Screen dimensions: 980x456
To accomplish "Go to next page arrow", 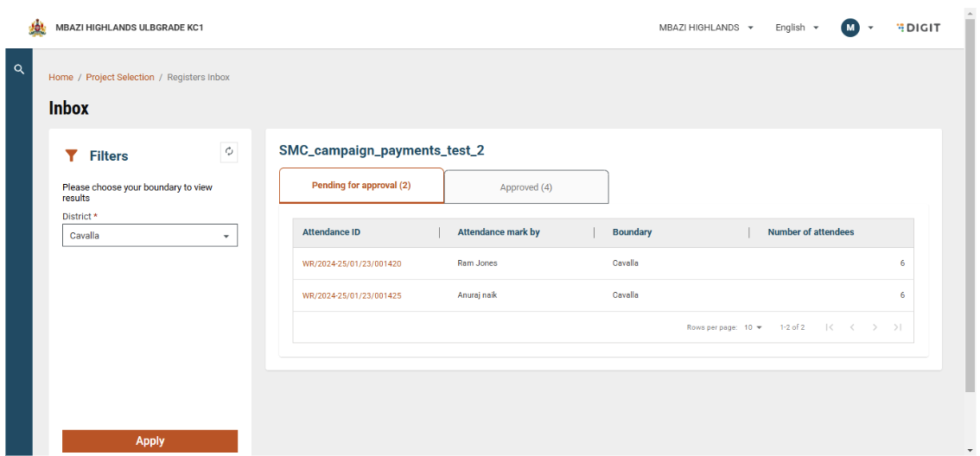I will click(x=875, y=327).
